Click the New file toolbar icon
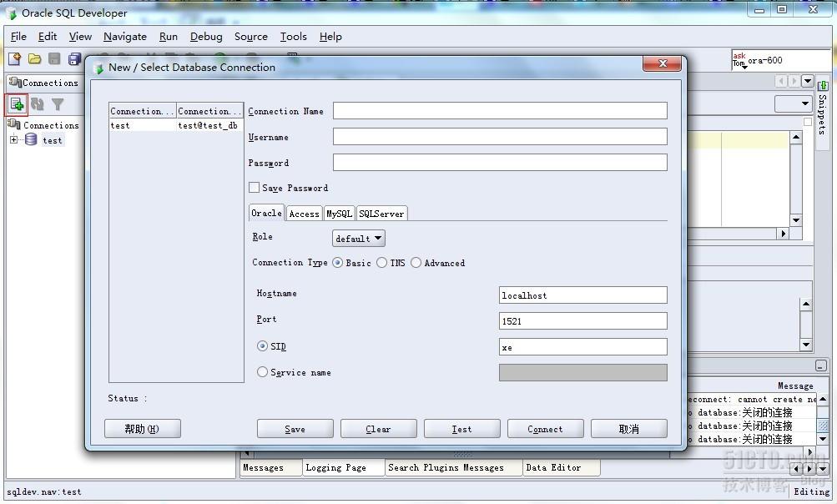Screen dimensions: 837x504 click(x=14, y=58)
